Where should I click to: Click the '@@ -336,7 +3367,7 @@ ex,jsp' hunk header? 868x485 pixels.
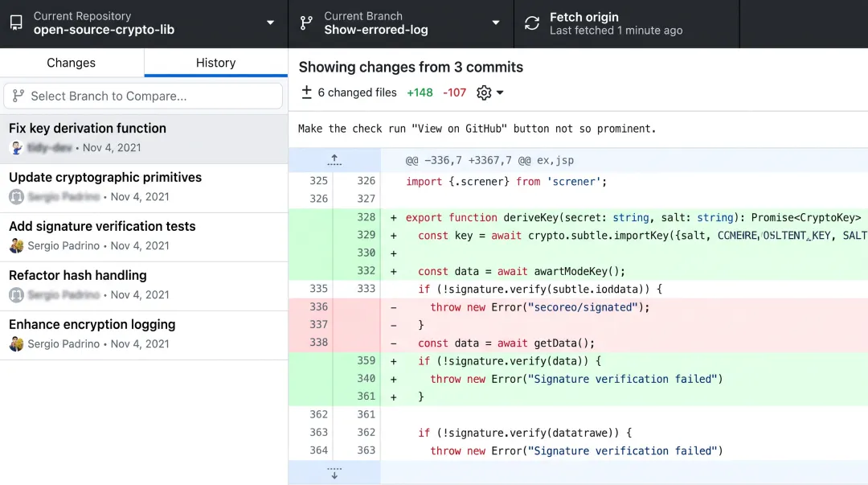[x=489, y=160]
